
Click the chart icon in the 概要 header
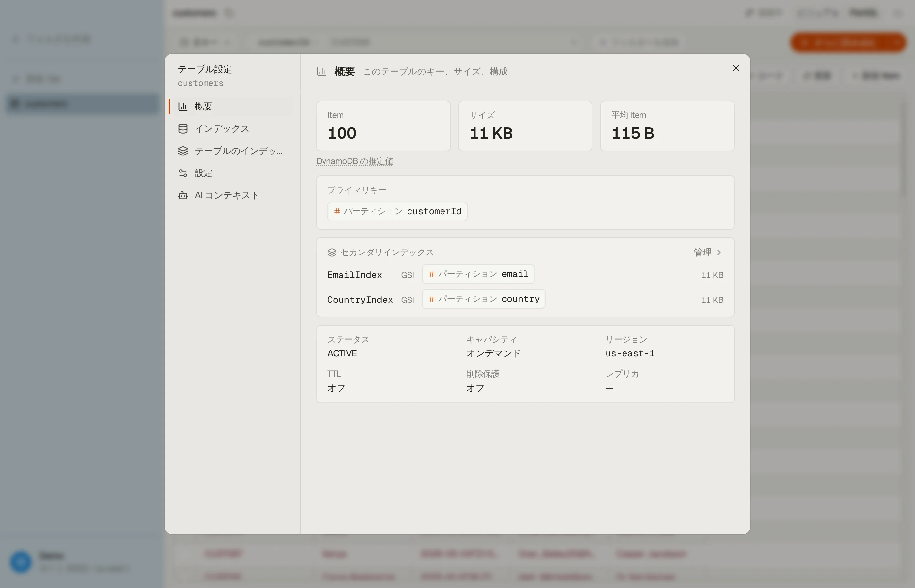(x=321, y=72)
